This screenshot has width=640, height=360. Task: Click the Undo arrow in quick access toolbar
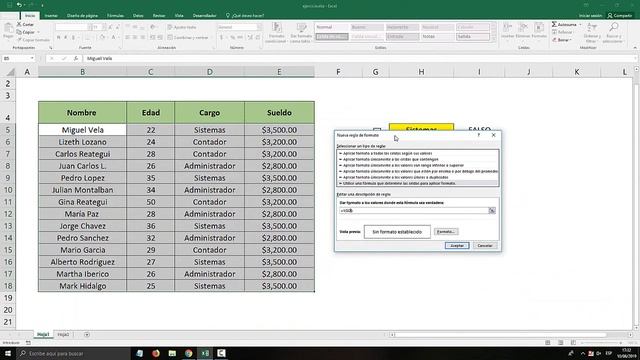click(19, 5)
